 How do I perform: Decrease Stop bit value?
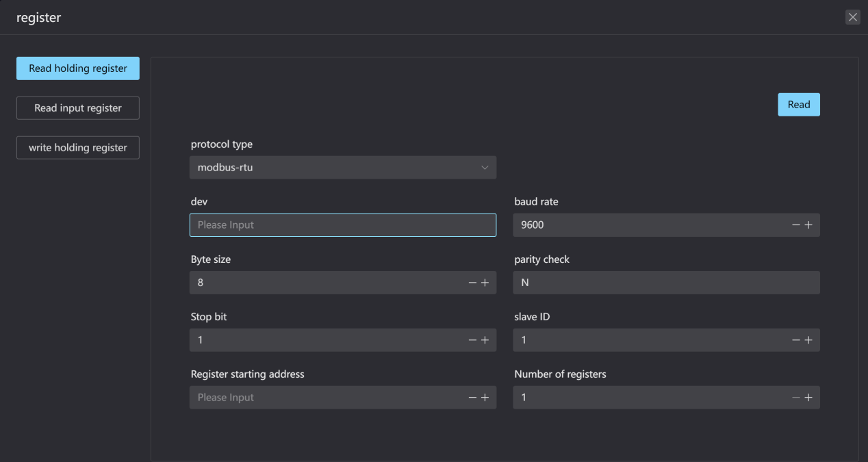pos(473,340)
